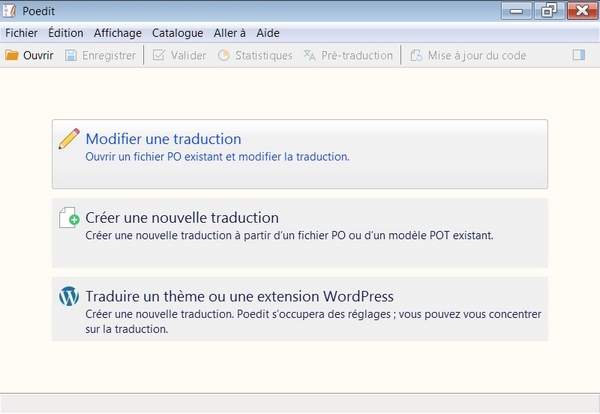Select Créer une nouvelle traduction heading
Viewport: 600px width, 414px height.
pyautogui.click(x=182, y=218)
